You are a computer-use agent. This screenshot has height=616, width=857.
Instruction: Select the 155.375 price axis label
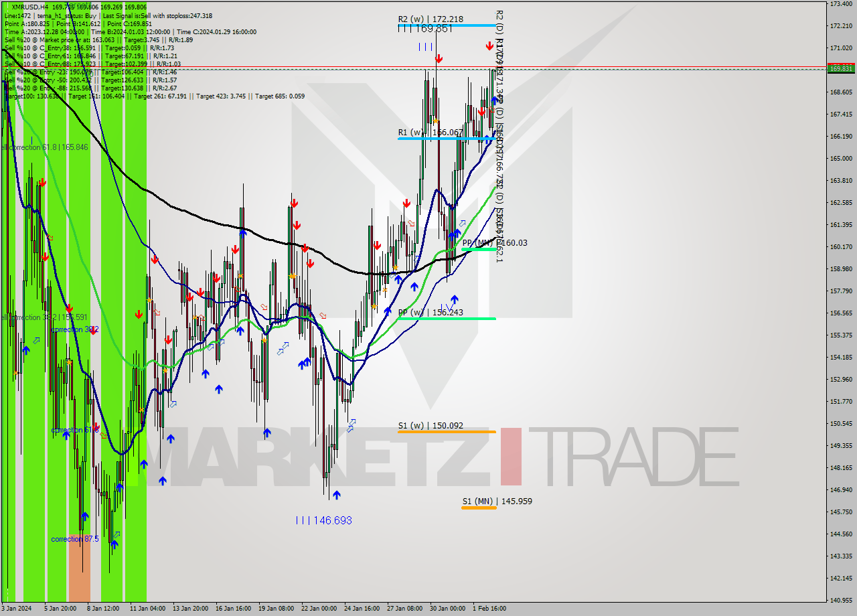tap(841, 335)
